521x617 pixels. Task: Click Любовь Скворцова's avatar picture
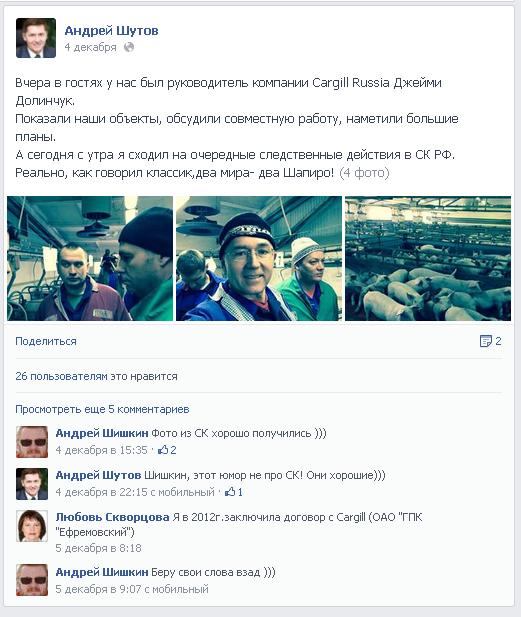32,526
